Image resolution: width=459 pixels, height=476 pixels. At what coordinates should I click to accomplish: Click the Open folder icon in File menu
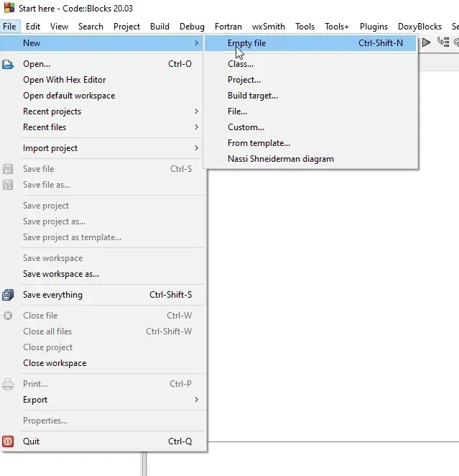coord(8,64)
